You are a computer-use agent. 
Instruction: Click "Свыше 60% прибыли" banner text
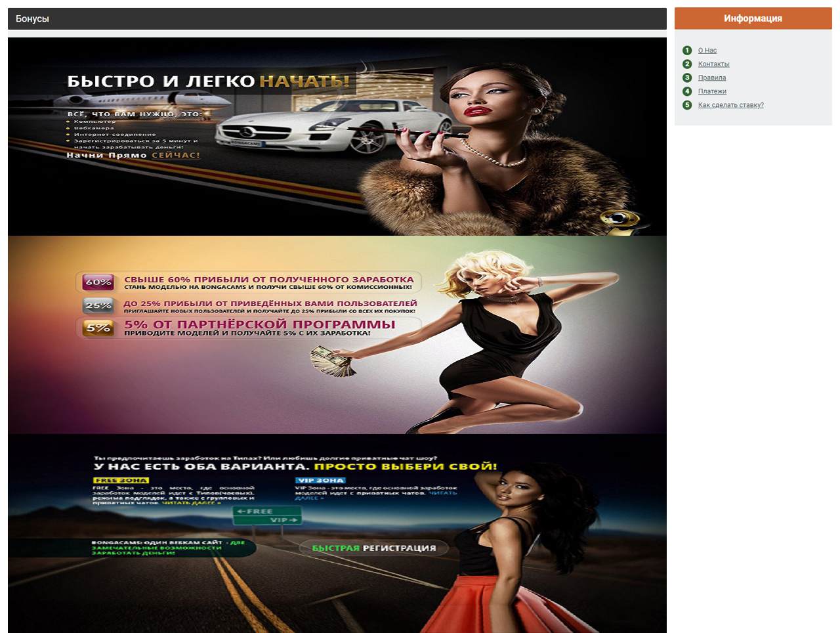[x=269, y=280]
